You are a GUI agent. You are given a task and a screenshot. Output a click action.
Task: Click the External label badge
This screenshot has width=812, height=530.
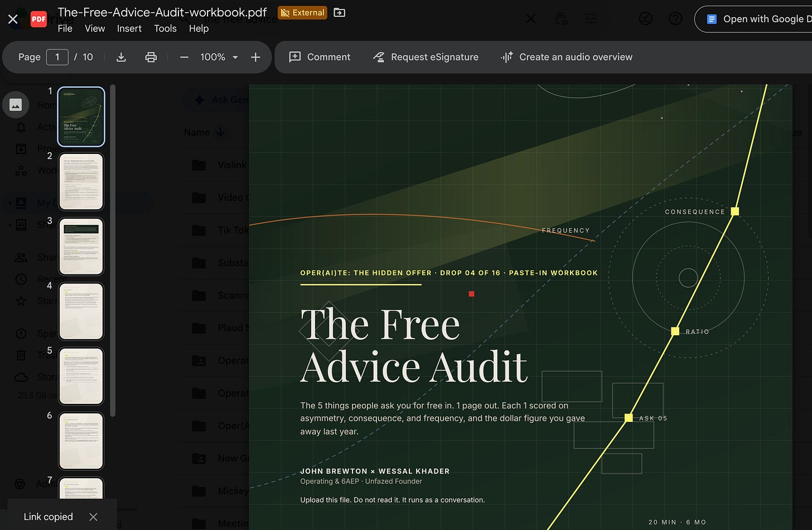point(302,12)
